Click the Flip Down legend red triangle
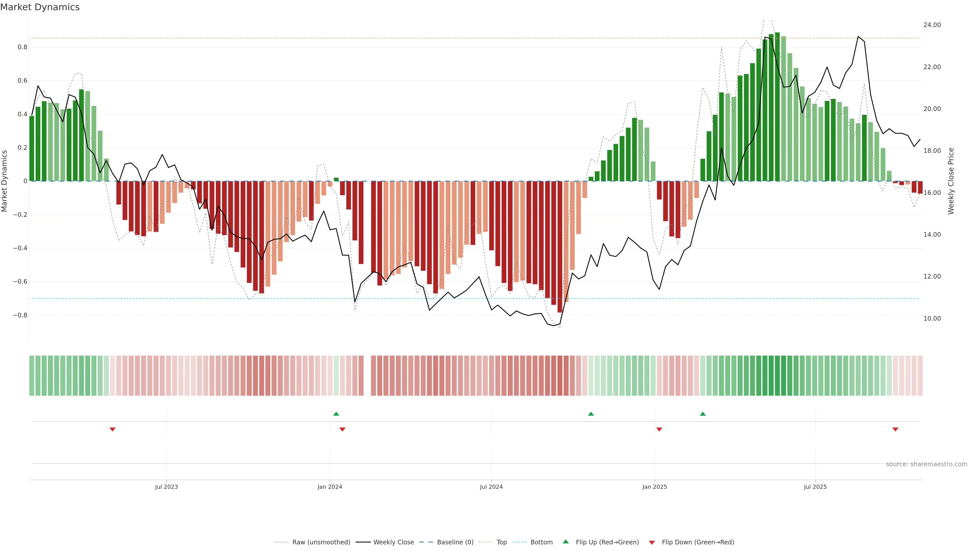The width and height of the screenshot is (980, 551). pos(652,543)
